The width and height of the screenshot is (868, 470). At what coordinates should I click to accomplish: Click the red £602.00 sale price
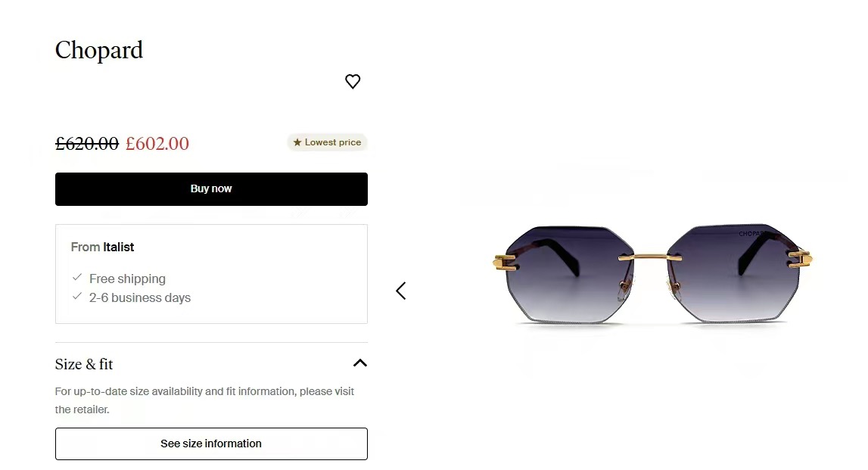[x=157, y=143]
